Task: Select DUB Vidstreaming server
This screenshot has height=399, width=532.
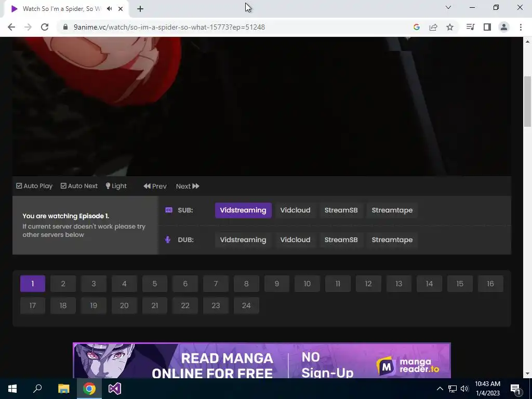Action: pos(243,240)
